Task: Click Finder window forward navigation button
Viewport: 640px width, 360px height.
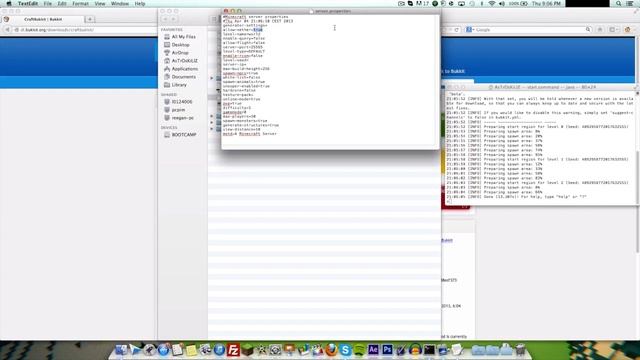Action: click(x=174, y=19)
